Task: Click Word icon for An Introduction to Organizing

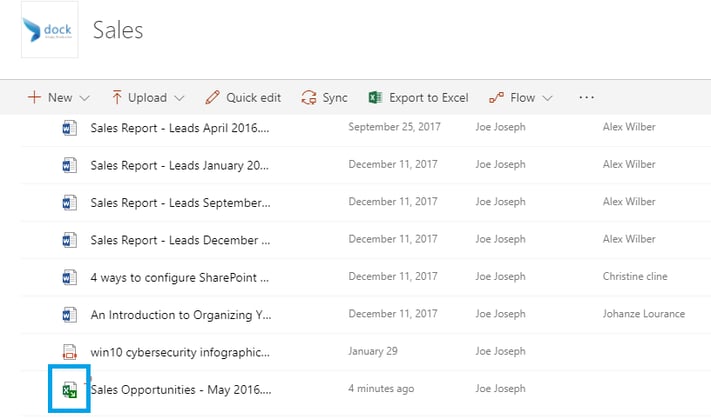Action: point(69,314)
